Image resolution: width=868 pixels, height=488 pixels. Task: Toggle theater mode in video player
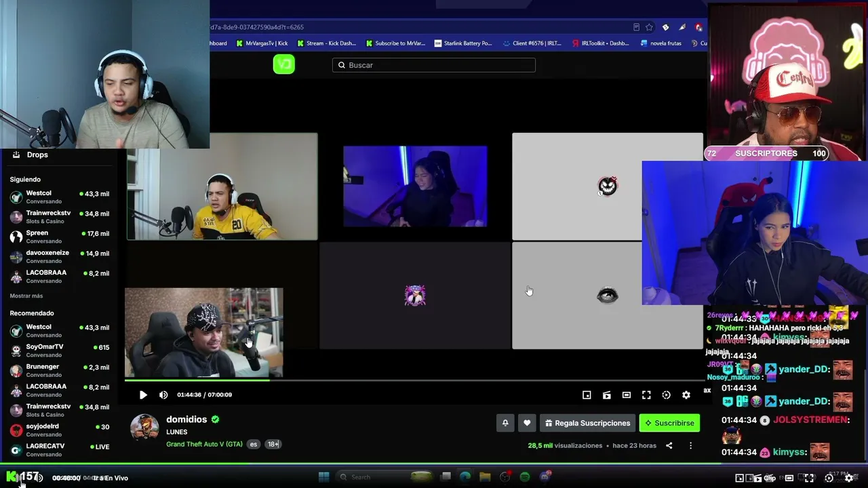pyautogui.click(x=627, y=395)
